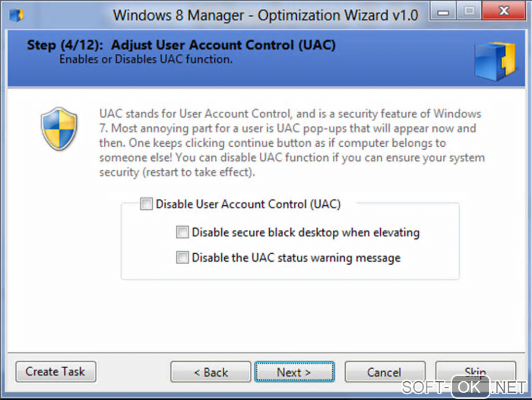Click the Windows 8 Manager title bar icon

pyautogui.click(x=16, y=15)
